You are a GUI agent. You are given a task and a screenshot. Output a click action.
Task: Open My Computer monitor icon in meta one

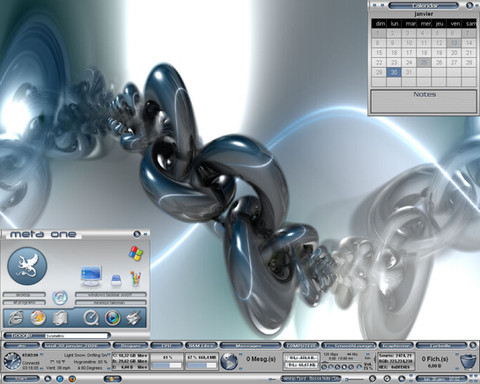tap(91, 276)
